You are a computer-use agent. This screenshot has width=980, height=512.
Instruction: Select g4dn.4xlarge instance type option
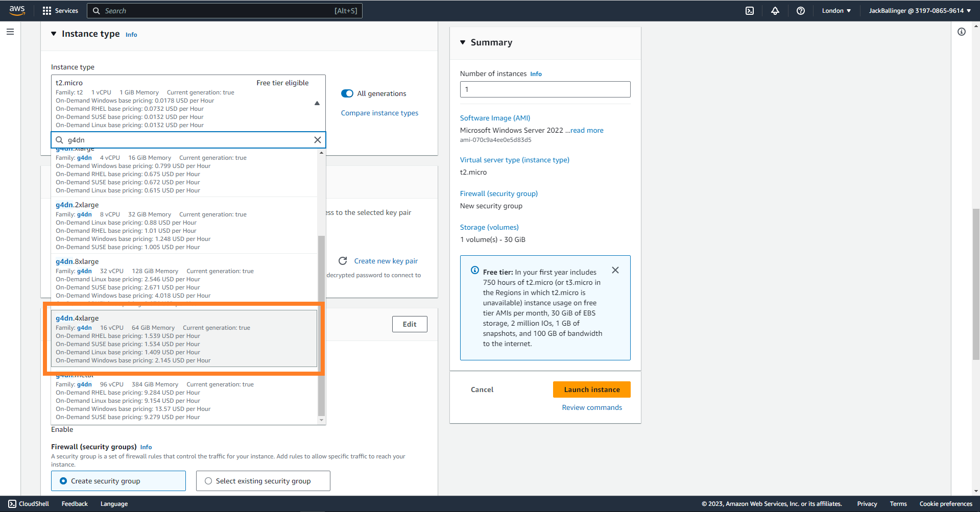[184, 338]
